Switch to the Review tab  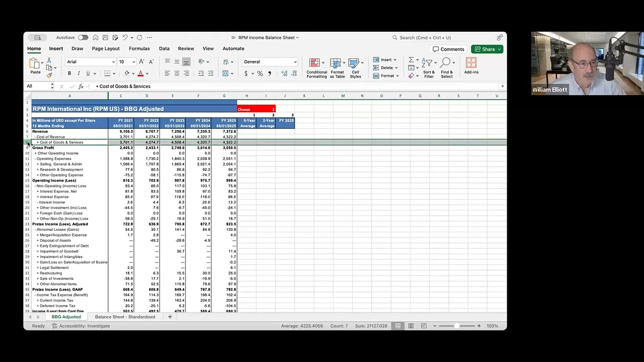[186, 49]
